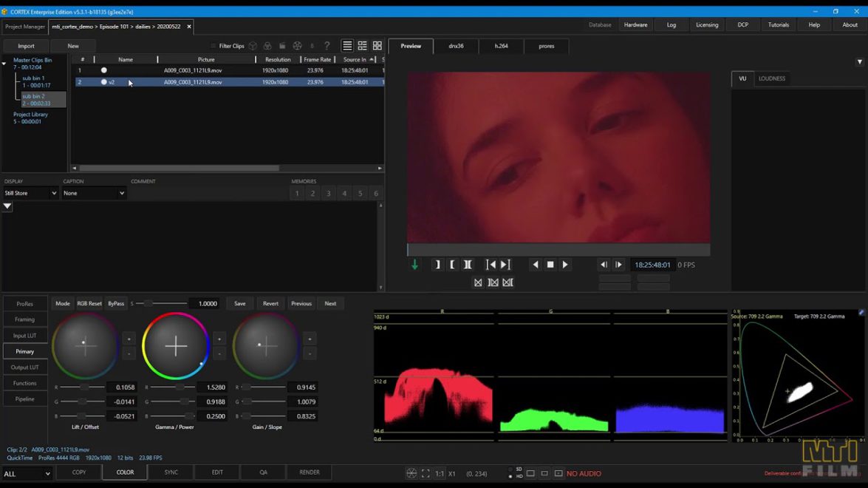Click the color wheel icon in bottom status bar
Viewport: 868px width, 488px height.
click(x=411, y=472)
